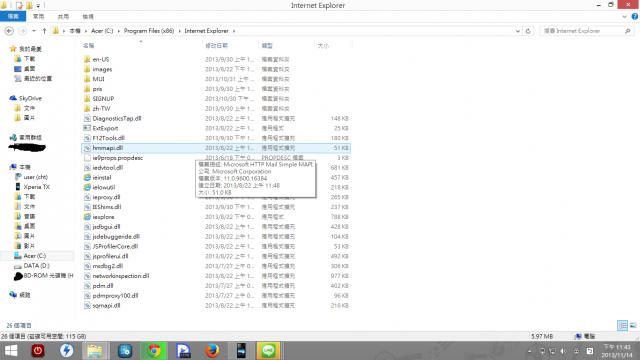The height and width of the screenshot is (360, 640).
Task: Select the ieinstal application icon
Action: 87,178
